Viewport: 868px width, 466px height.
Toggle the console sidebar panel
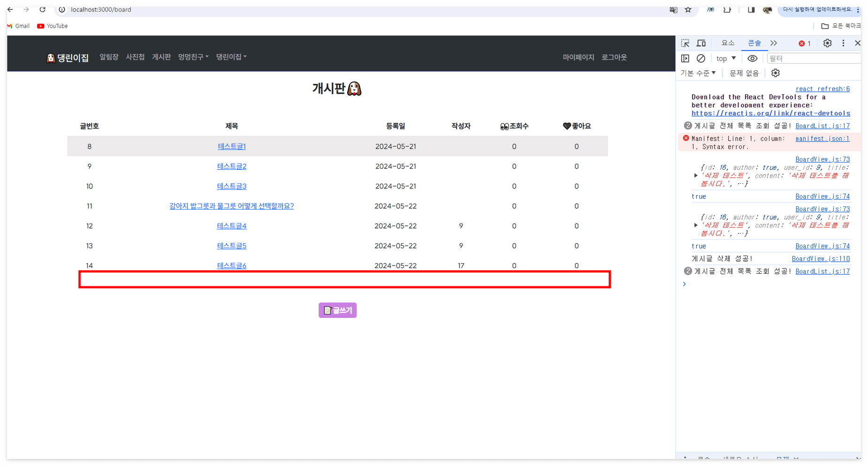point(685,59)
